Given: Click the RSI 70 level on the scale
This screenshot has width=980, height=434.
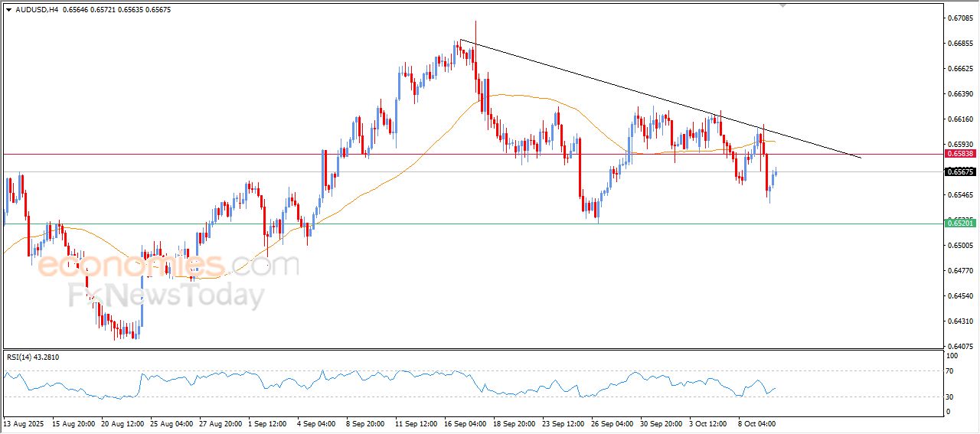Looking at the screenshot, I should (949, 371).
